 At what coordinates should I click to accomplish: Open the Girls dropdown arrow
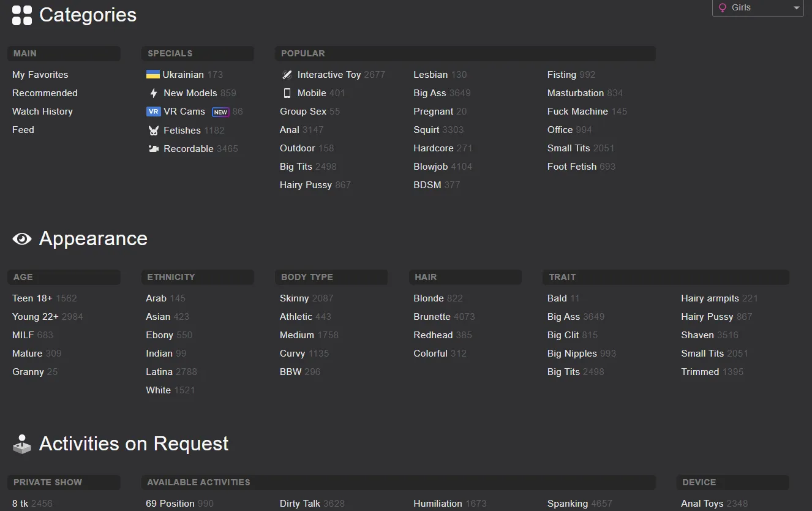(796, 8)
